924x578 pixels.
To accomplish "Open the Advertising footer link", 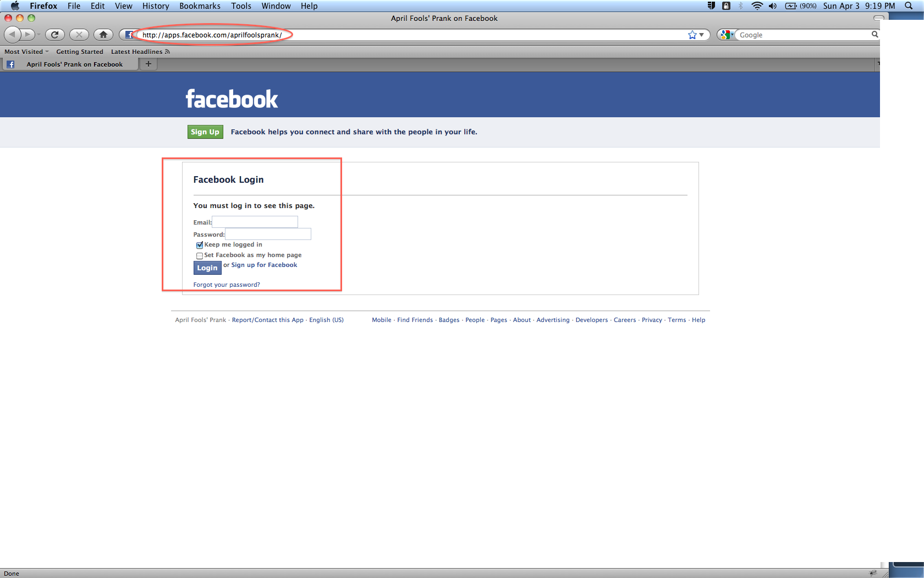I will [x=553, y=320].
